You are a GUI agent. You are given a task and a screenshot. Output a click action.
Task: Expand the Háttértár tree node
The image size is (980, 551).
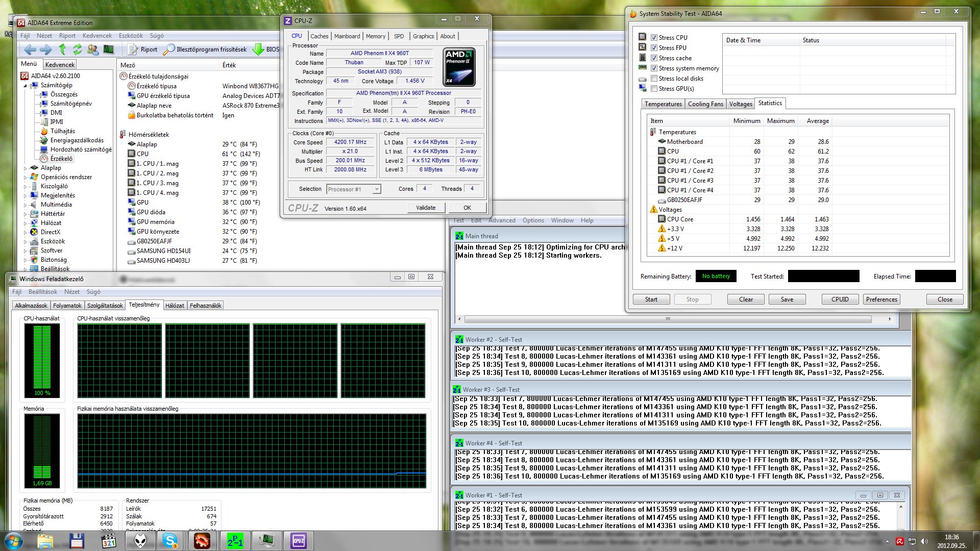click(x=25, y=214)
